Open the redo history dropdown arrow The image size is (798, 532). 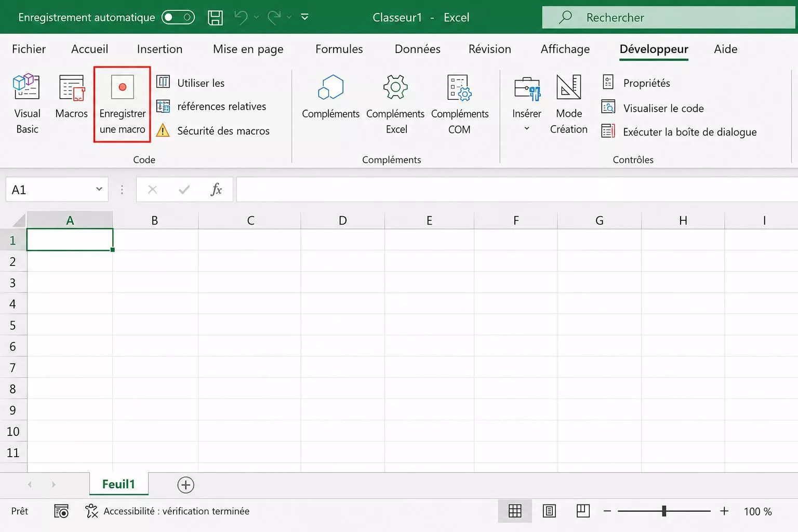tap(289, 17)
